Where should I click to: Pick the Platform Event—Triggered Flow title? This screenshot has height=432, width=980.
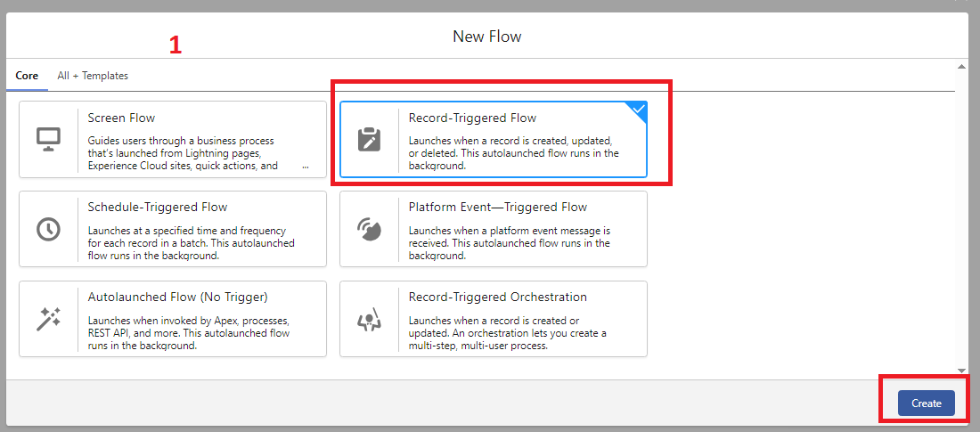(497, 208)
